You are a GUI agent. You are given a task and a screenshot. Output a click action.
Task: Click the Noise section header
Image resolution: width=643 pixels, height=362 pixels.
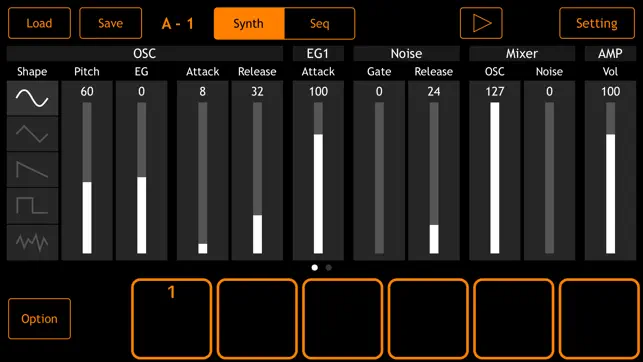(406, 54)
